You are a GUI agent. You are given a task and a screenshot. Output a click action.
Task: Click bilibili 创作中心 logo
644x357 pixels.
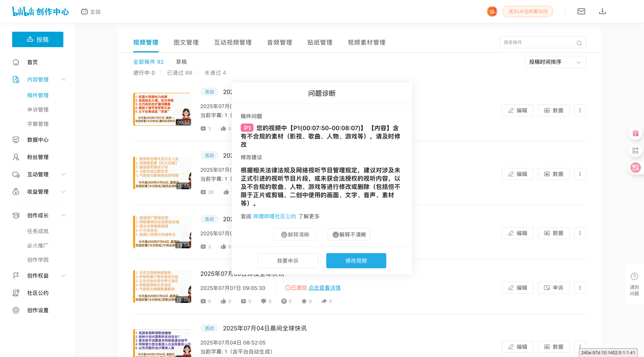pyautogui.click(x=40, y=11)
